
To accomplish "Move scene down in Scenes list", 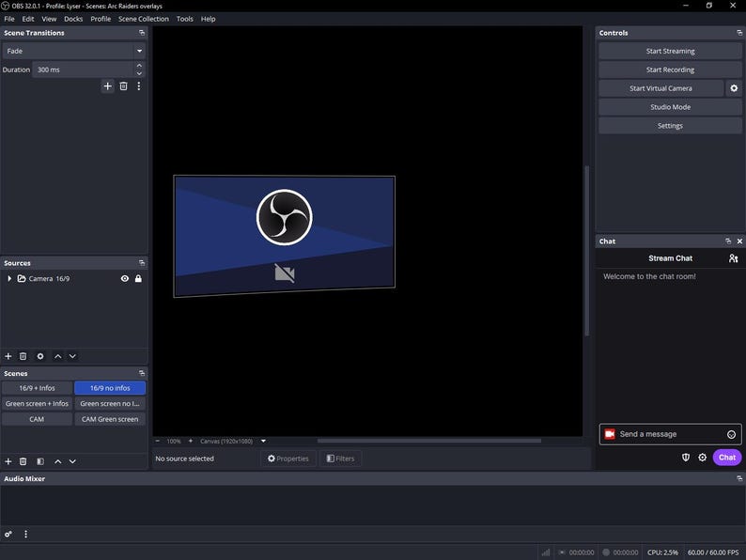I will click(72, 461).
